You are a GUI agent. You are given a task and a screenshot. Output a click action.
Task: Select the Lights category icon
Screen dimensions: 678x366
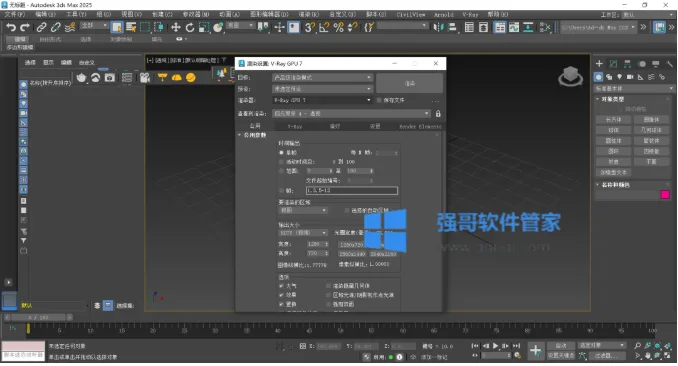620,77
